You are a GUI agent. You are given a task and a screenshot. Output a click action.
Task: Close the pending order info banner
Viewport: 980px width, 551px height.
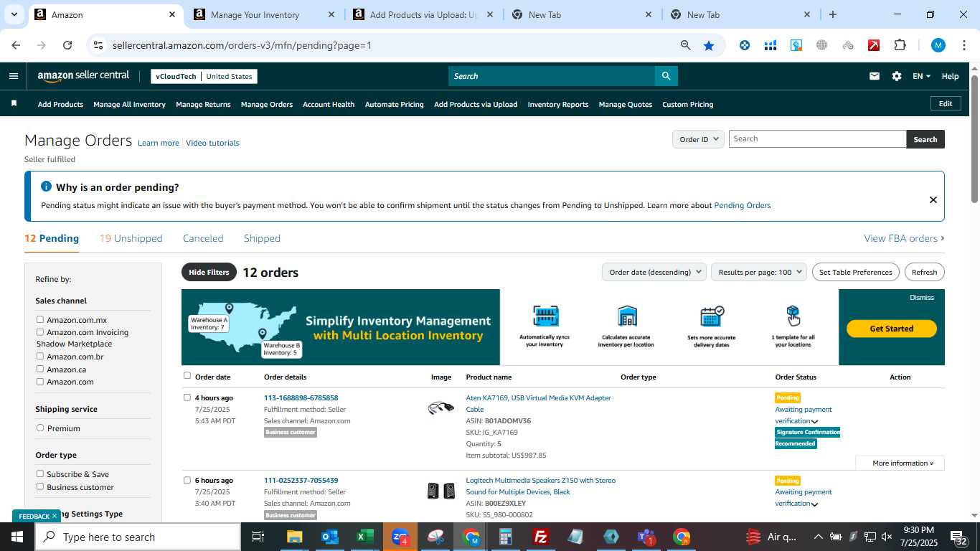pos(933,200)
